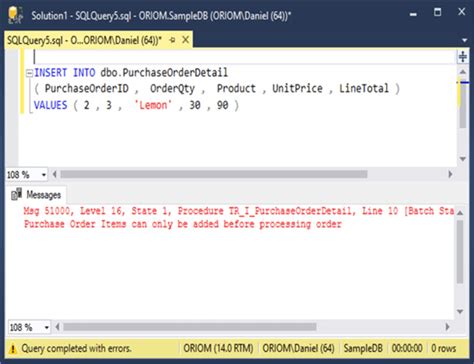This screenshot has width=474, height=364.
Task: Click Messages pane scroll up arrow
Action: coord(460,213)
